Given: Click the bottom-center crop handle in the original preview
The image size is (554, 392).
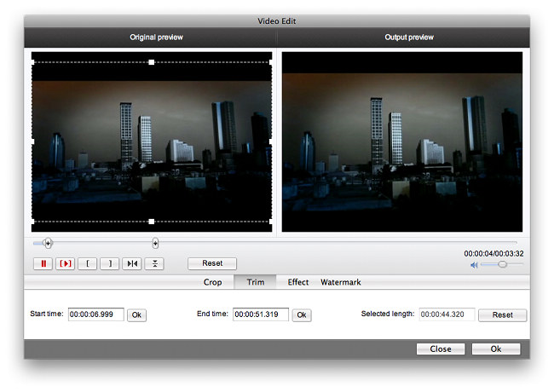Looking at the screenshot, I should 151,222.
